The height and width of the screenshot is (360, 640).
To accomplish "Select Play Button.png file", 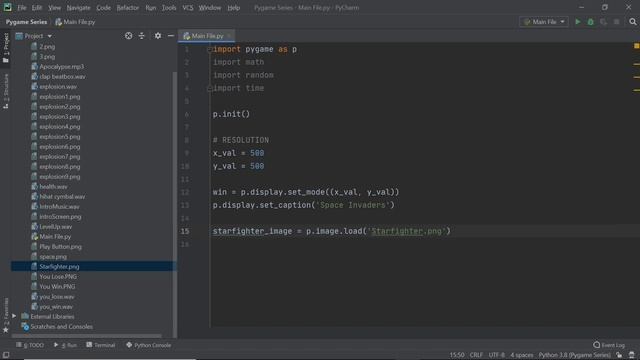I will [60, 247].
